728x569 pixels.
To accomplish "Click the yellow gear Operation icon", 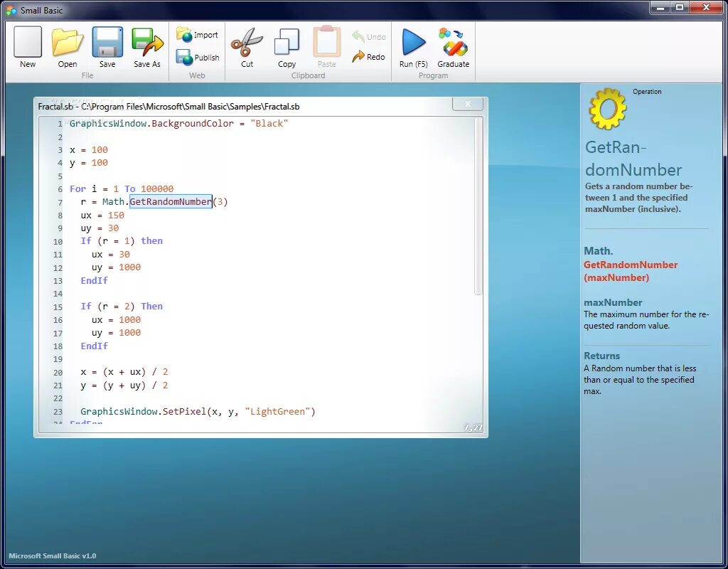I will [x=607, y=109].
